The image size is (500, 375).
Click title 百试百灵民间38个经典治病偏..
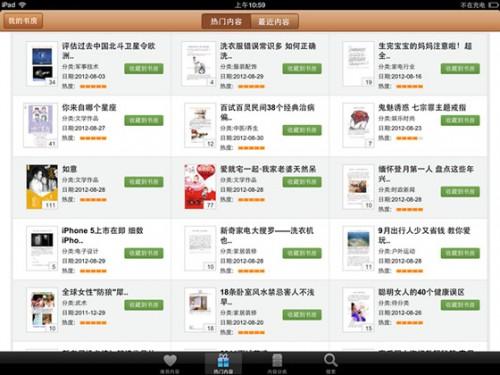point(267,112)
